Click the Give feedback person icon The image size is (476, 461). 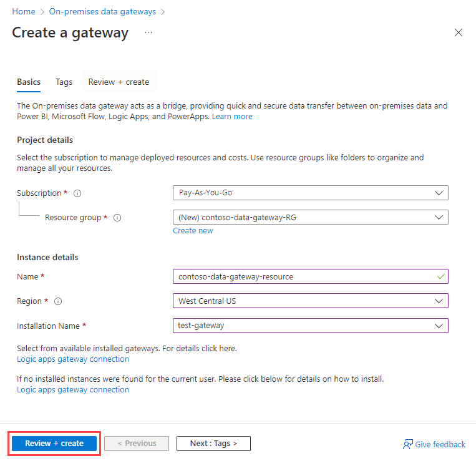pos(408,444)
